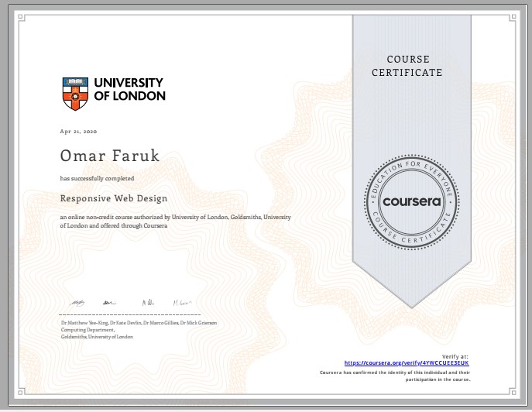
Task: Click the 'UNIVERSITY OF LONDON' wordmark
Action: pos(129,89)
